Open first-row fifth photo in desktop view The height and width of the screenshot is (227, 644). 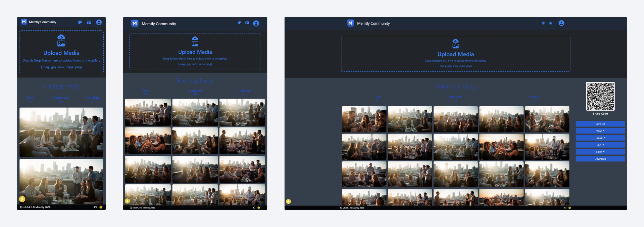tap(547, 119)
